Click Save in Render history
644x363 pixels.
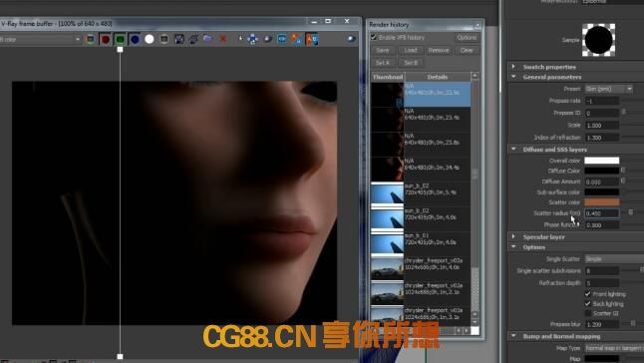[x=383, y=50]
